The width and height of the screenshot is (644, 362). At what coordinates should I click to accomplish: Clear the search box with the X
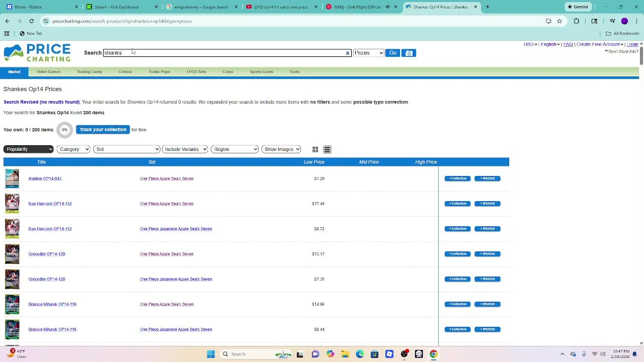coord(347,53)
